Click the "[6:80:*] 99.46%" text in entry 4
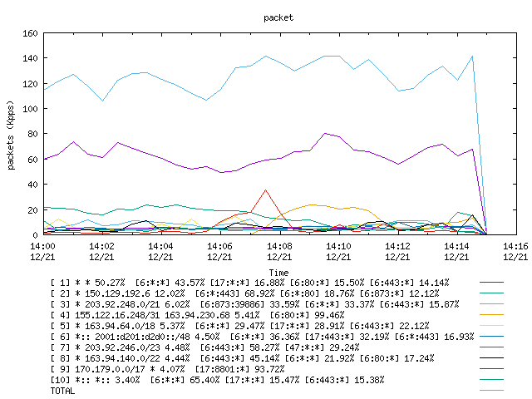 [307, 315]
